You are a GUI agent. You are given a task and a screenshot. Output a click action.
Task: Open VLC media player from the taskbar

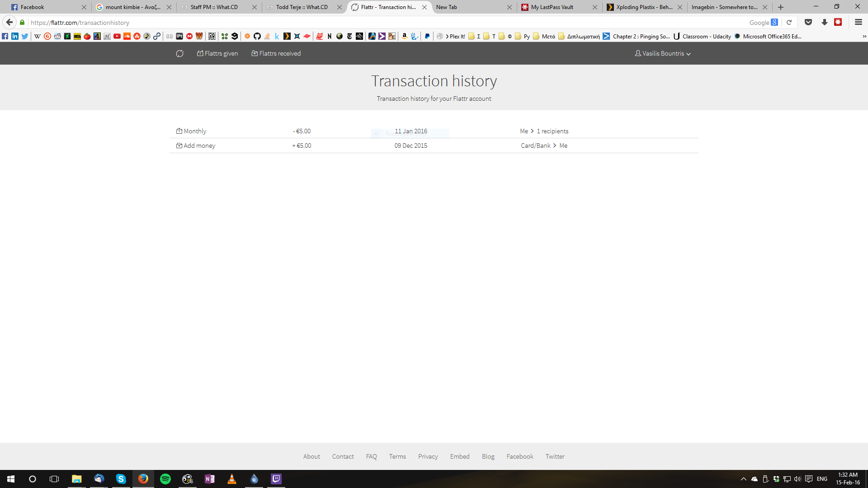(x=232, y=479)
